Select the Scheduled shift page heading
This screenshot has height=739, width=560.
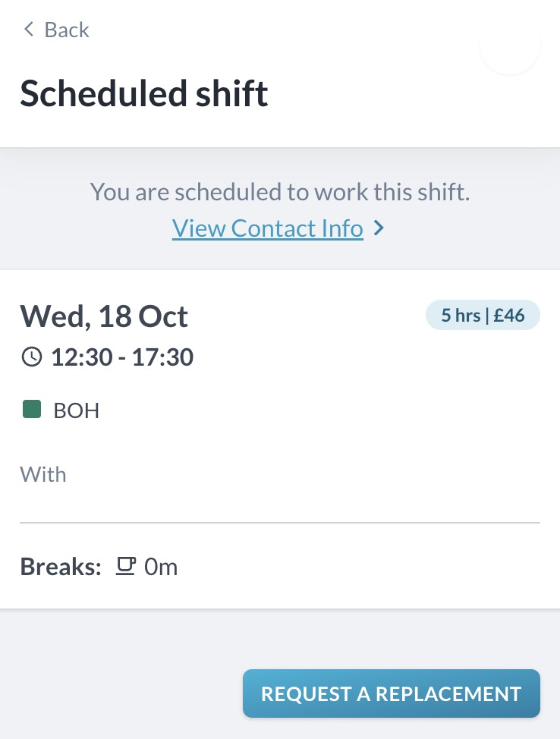[144, 94]
